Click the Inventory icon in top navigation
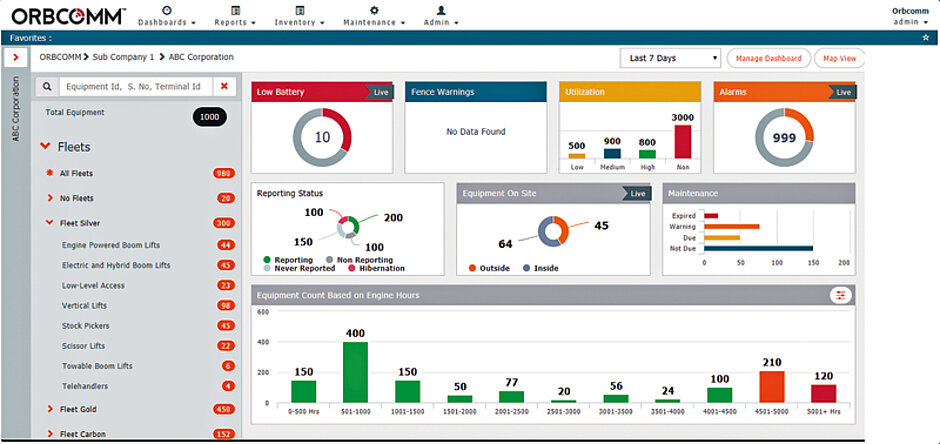 [302, 9]
